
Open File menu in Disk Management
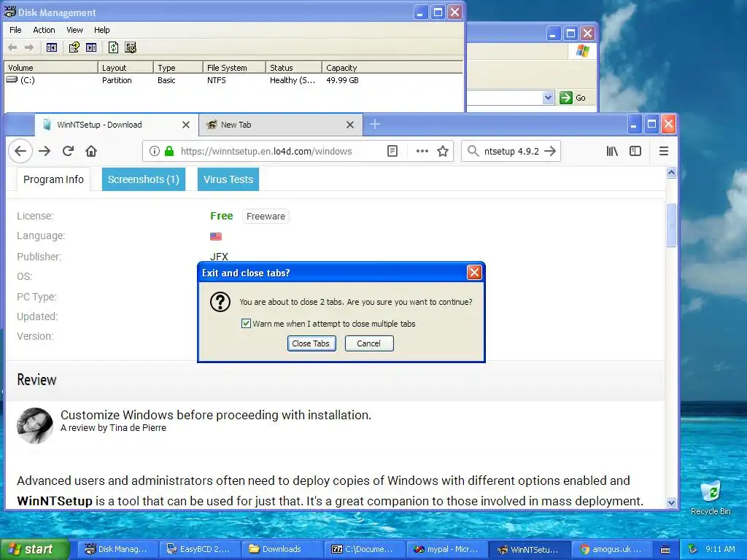[x=15, y=29]
